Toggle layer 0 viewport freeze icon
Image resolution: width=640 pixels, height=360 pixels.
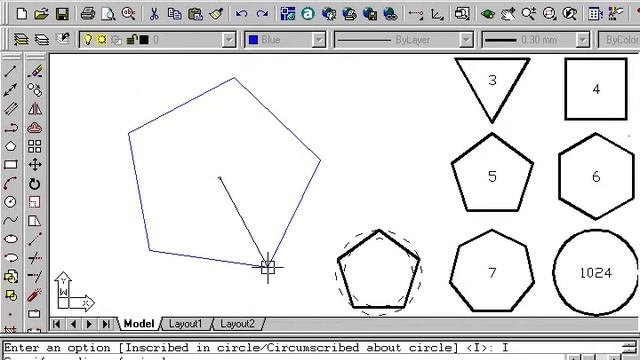tap(116, 40)
